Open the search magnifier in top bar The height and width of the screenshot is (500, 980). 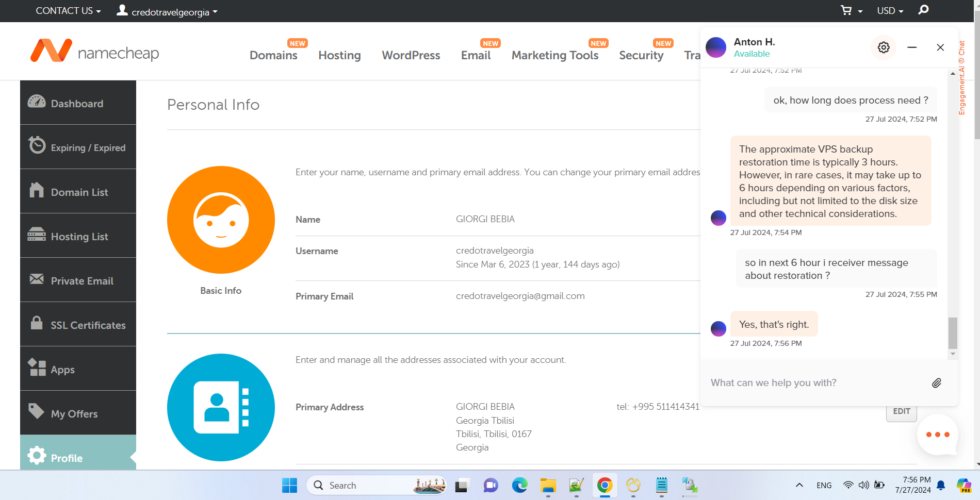pyautogui.click(x=923, y=10)
